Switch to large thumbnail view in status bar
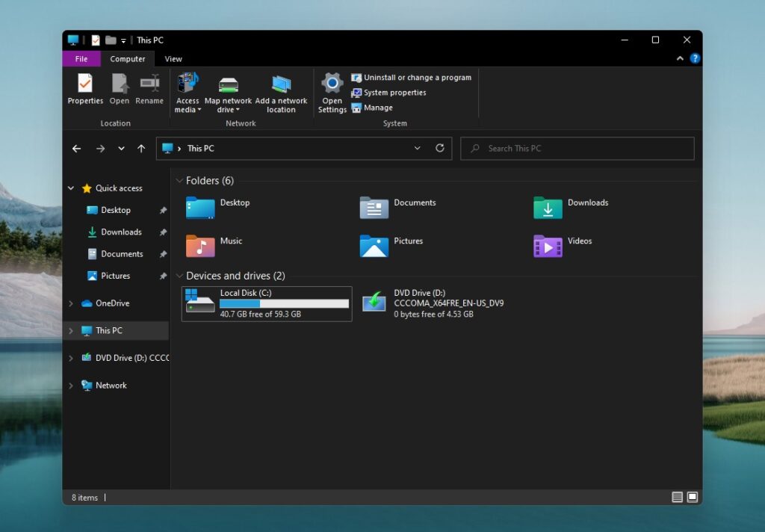The height and width of the screenshot is (532, 765). (693, 496)
